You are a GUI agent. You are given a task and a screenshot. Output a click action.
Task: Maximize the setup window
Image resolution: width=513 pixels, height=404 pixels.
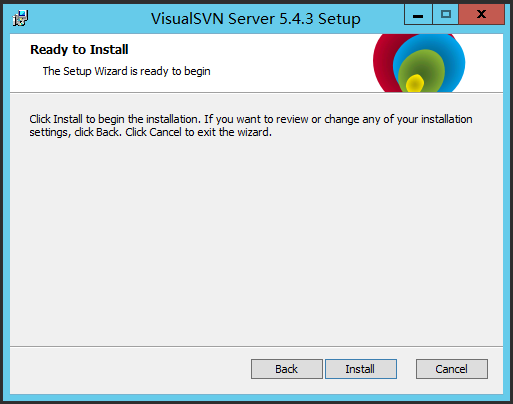coord(446,15)
